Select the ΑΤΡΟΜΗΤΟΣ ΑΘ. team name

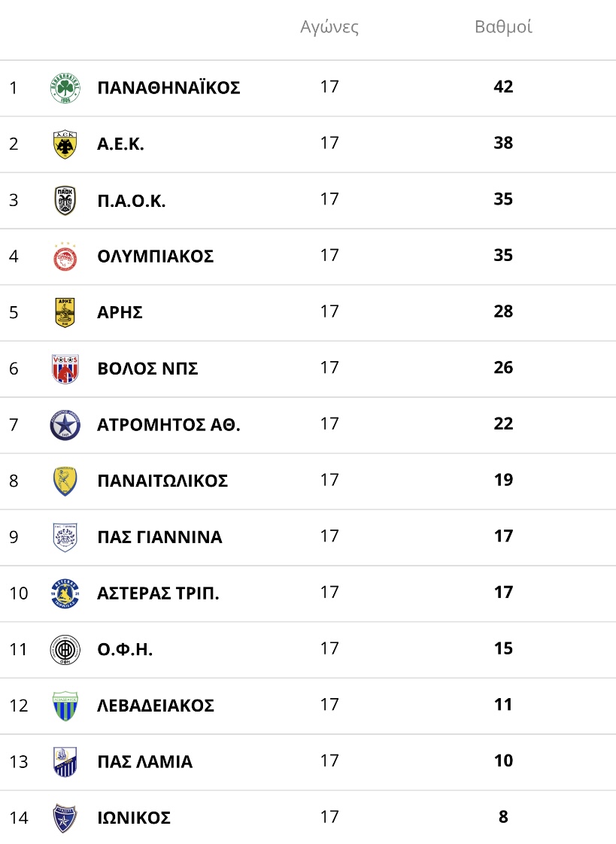point(169,425)
